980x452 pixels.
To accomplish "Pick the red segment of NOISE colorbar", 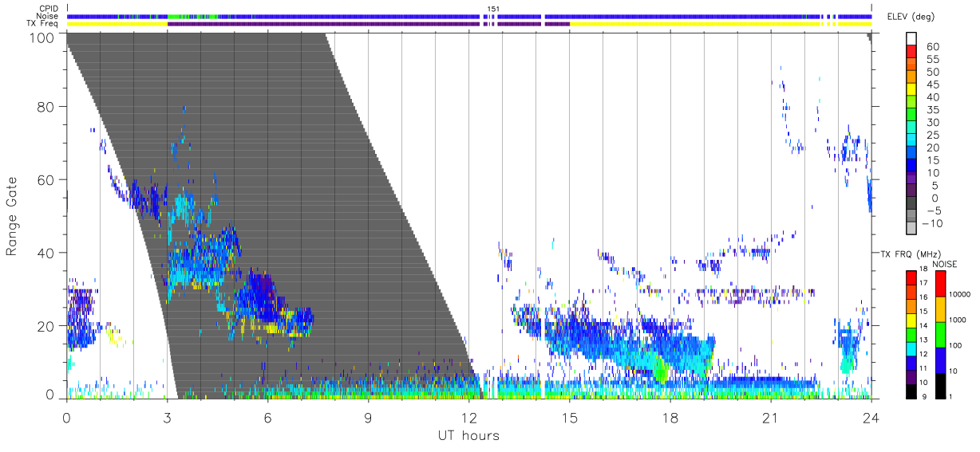I will point(941,284).
